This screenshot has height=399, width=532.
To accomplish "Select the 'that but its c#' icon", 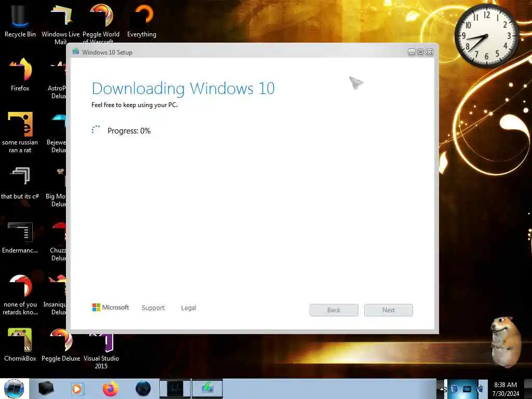I will point(20,182).
